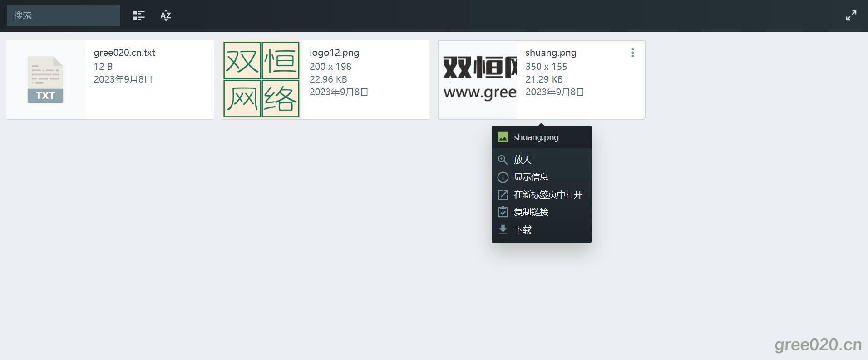Click the gree020.cn.txt file name
The image size is (868, 360).
coord(124,53)
